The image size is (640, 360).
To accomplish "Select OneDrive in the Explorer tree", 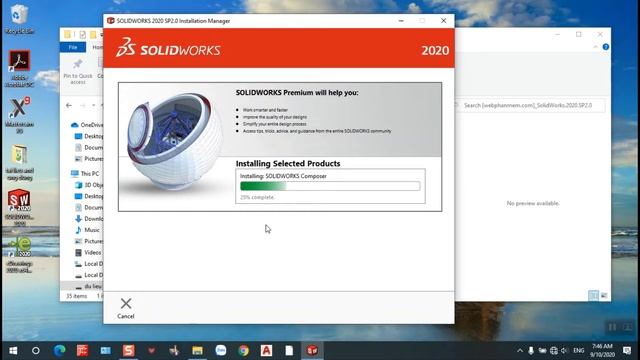I will 87,125.
